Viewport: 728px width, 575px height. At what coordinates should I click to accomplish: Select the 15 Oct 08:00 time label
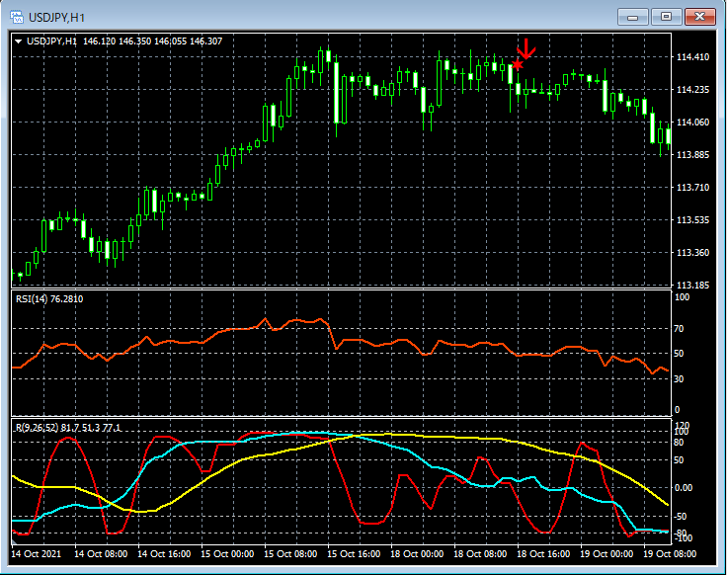(292, 555)
